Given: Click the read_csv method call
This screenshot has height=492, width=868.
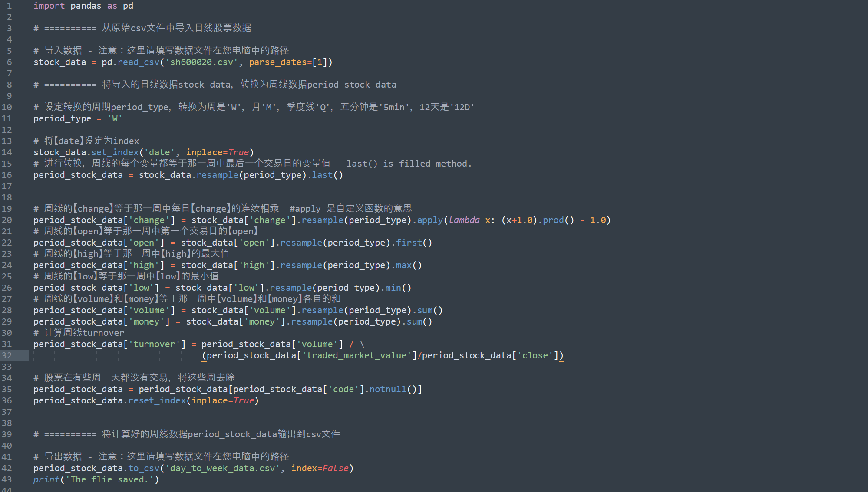Looking at the screenshot, I should (x=139, y=62).
